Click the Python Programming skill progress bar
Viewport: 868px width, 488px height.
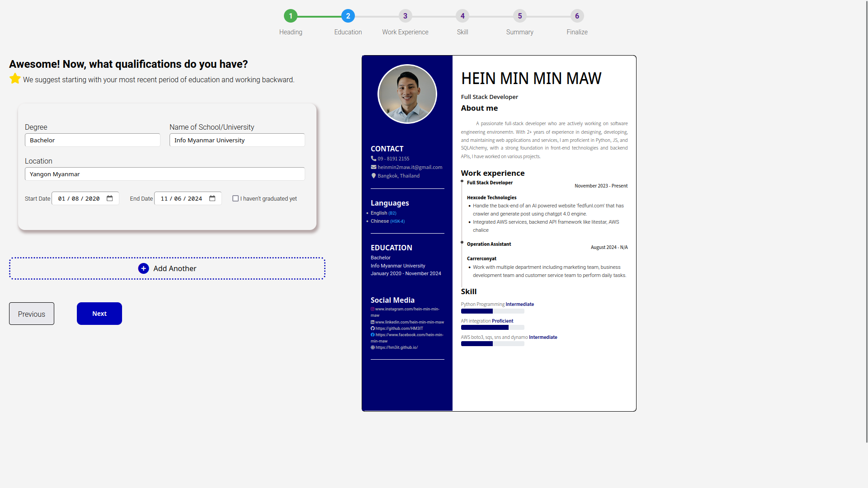pos(492,311)
